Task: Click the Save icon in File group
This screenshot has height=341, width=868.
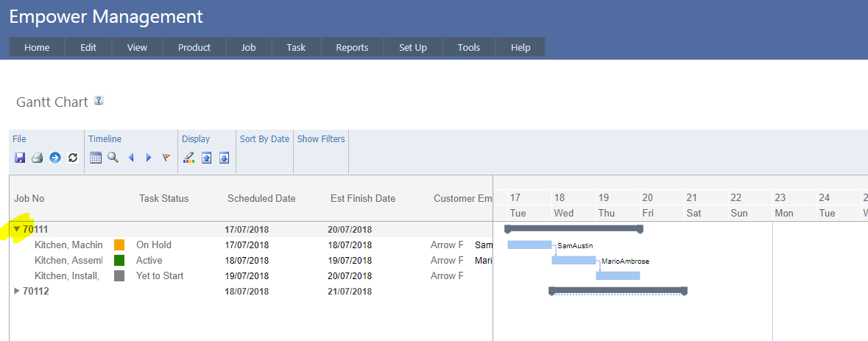Action: [20, 158]
